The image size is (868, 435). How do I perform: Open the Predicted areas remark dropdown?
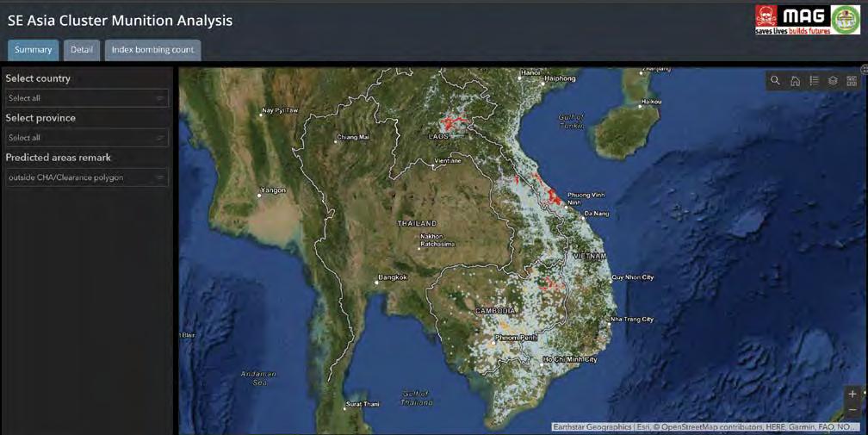(x=87, y=177)
